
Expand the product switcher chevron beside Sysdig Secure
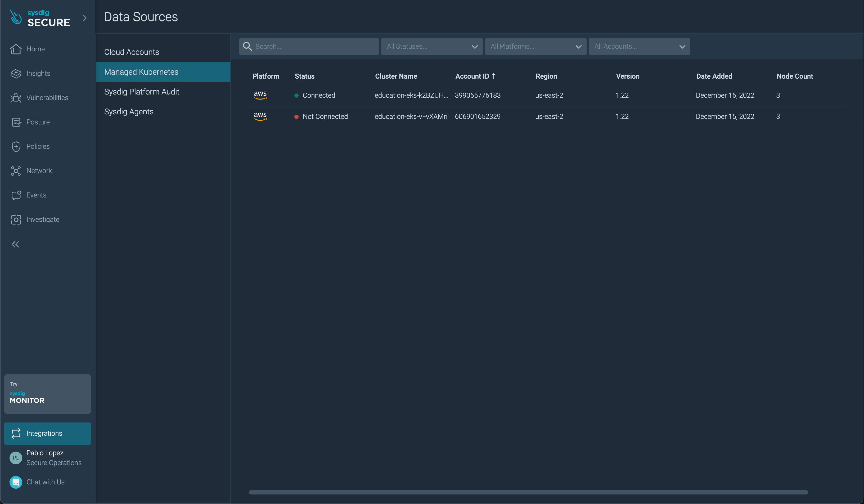tap(85, 18)
